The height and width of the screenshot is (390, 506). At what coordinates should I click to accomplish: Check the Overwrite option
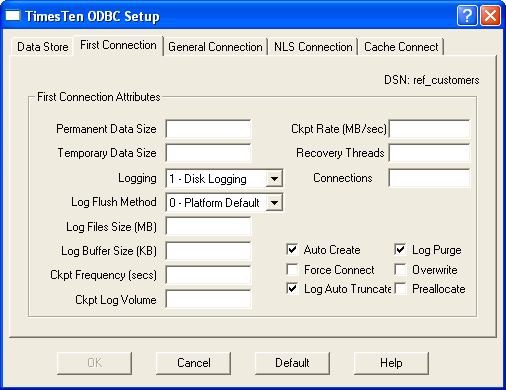pyautogui.click(x=400, y=269)
